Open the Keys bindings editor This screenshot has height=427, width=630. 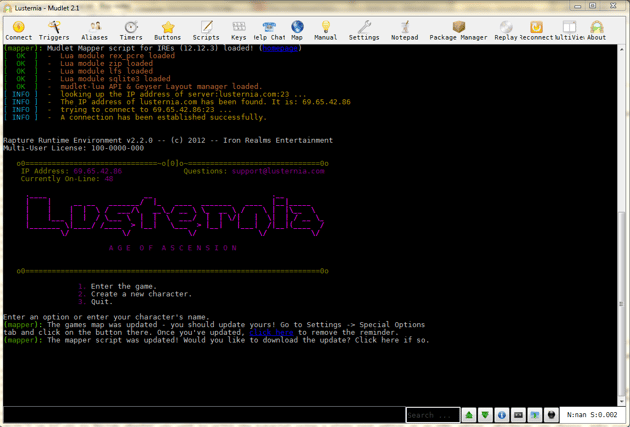click(238, 30)
